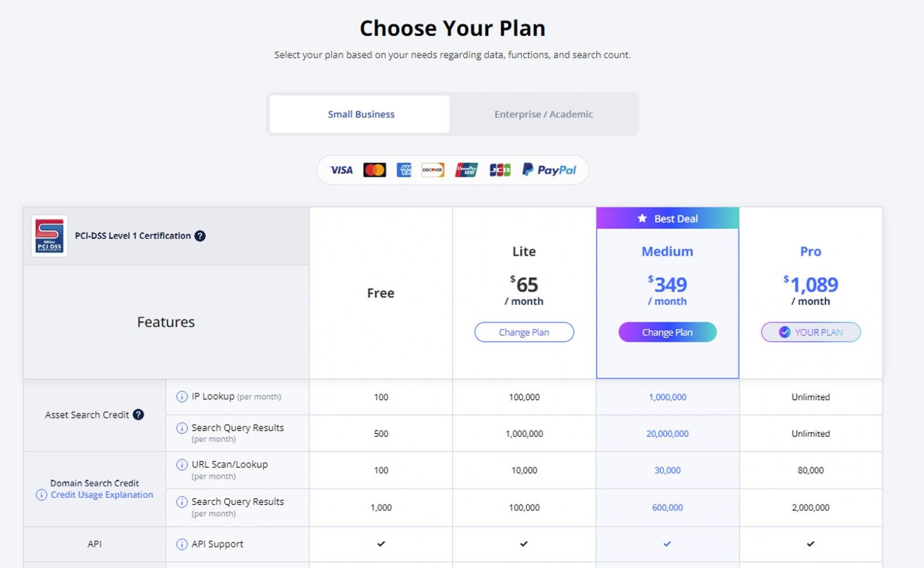
Task: Click the YOUR PLAN button under Pro
Action: (811, 332)
